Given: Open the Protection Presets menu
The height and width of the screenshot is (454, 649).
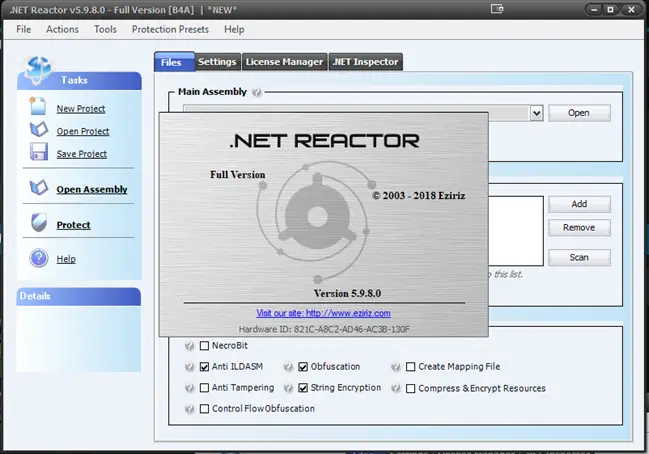Looking at the screenshot, I should pyautogui.click(x=170, y=29).
